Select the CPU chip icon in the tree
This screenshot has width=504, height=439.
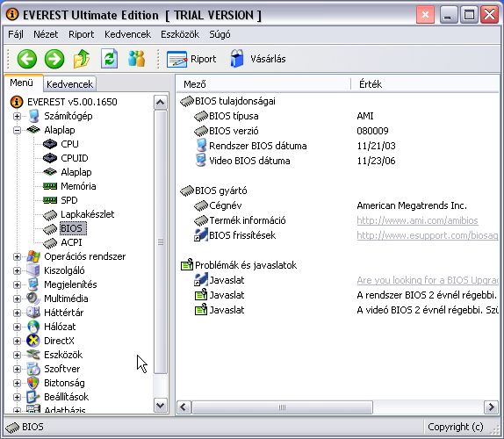pyautogui.click(x=50, y=144)
